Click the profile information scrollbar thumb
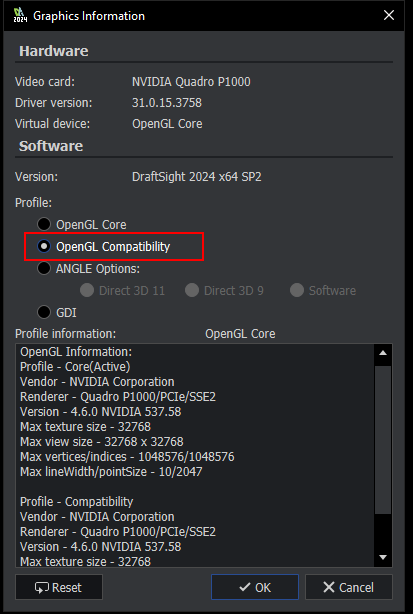 tap(383, 440)
